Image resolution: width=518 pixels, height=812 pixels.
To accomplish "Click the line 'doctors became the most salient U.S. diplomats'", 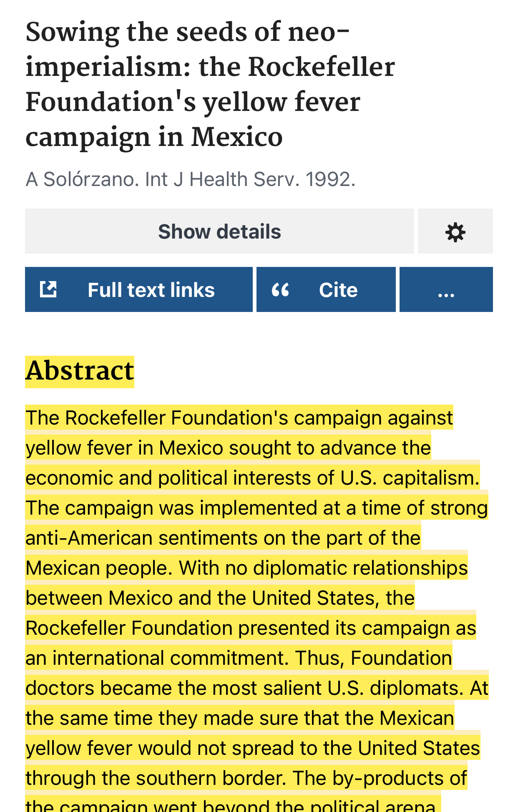I will coord(244,688).
